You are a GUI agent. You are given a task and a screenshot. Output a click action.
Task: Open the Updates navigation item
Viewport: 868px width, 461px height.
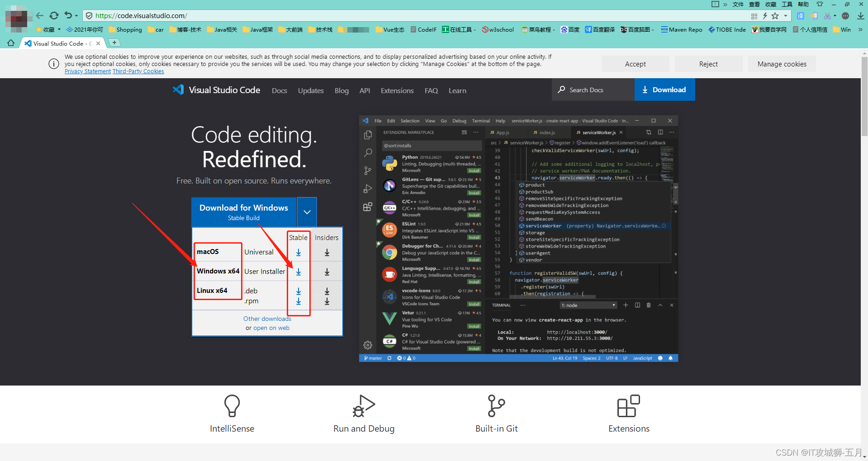[x=311, y=91]
